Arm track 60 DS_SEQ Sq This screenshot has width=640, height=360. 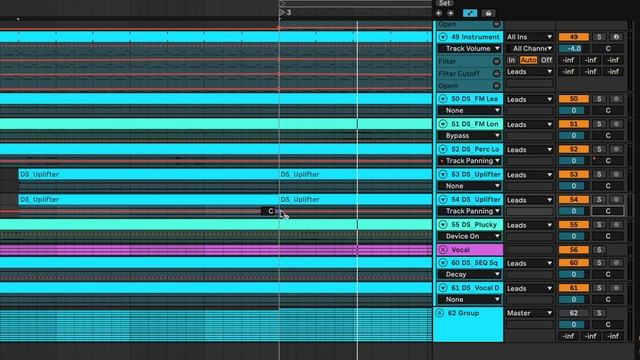click(616, 262)
